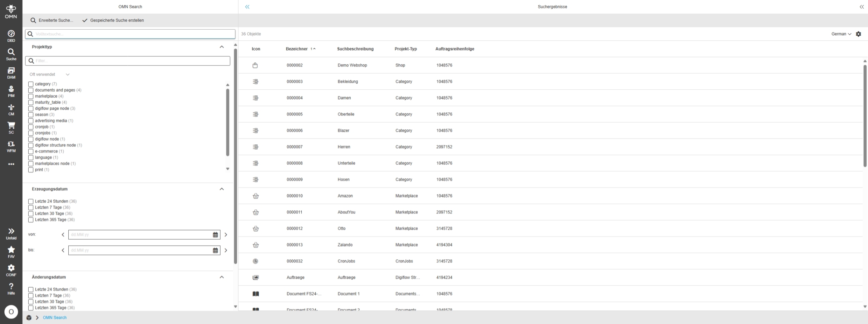Check documents and pages filter

(31, 90)
